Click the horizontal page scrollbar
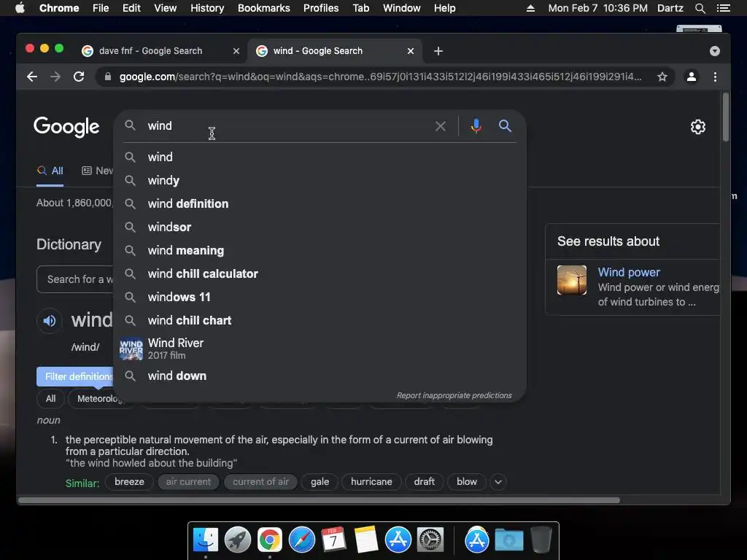 320,500
